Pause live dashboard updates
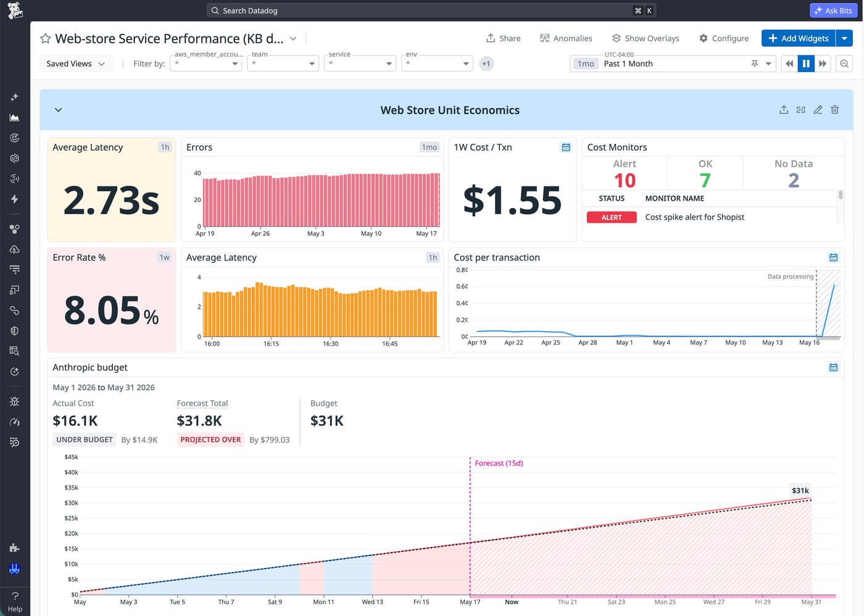This screenshot has width=864, height=616. [x=806, y=64]
